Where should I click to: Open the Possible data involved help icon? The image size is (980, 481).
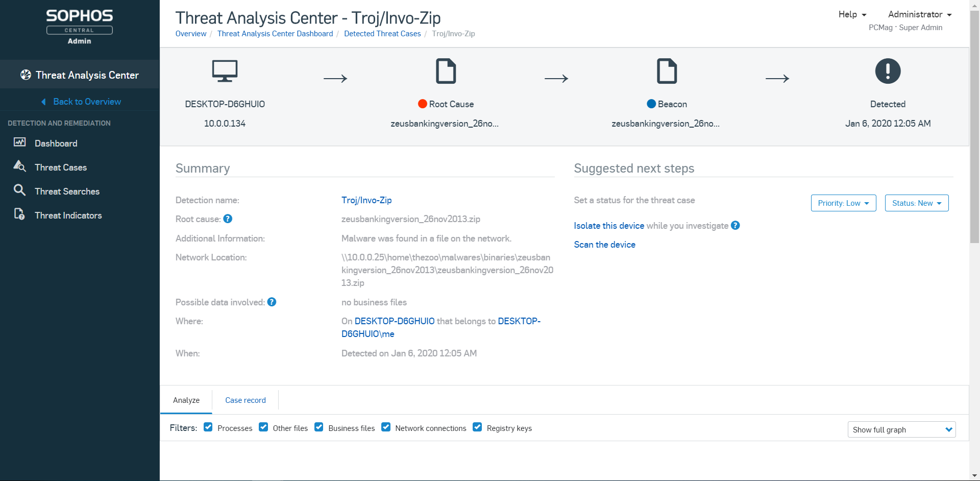pyautogui.click(x=272, y=302)
